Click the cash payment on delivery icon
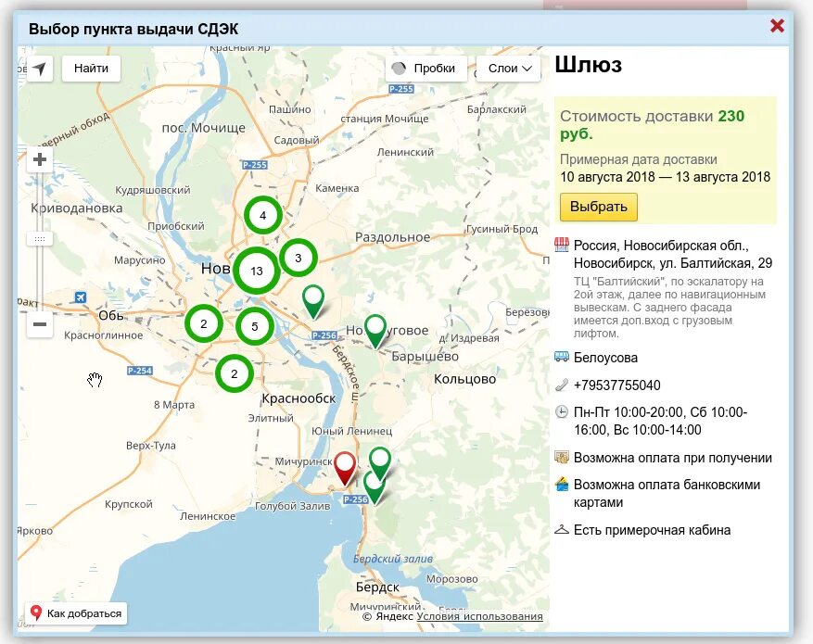The width and height of the screenshot is (813, 644). pos(562,457)
